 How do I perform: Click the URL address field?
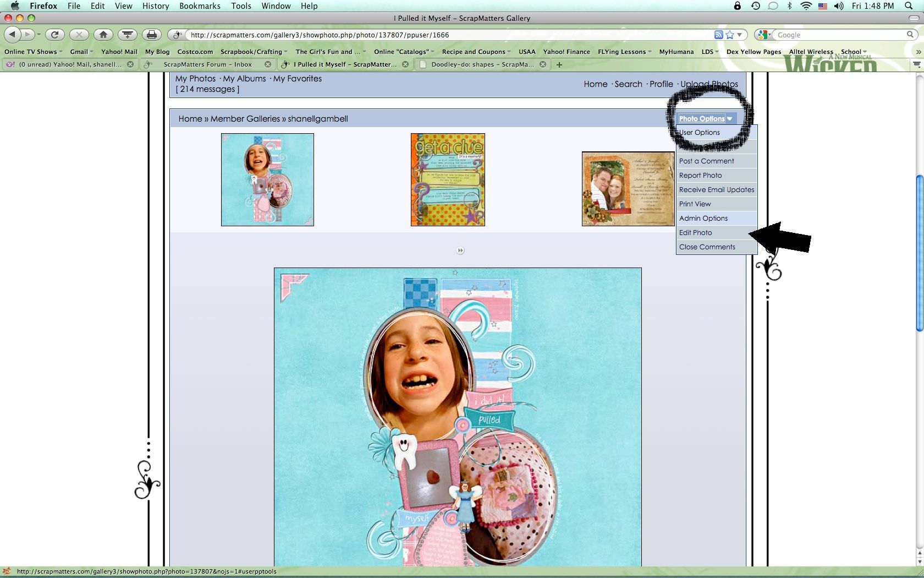448,35
